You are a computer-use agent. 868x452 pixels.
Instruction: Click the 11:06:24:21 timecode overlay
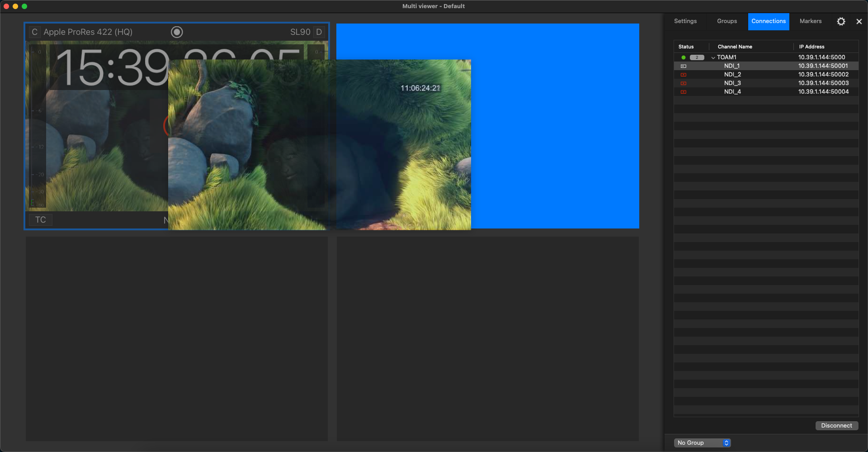coord(420,88)
